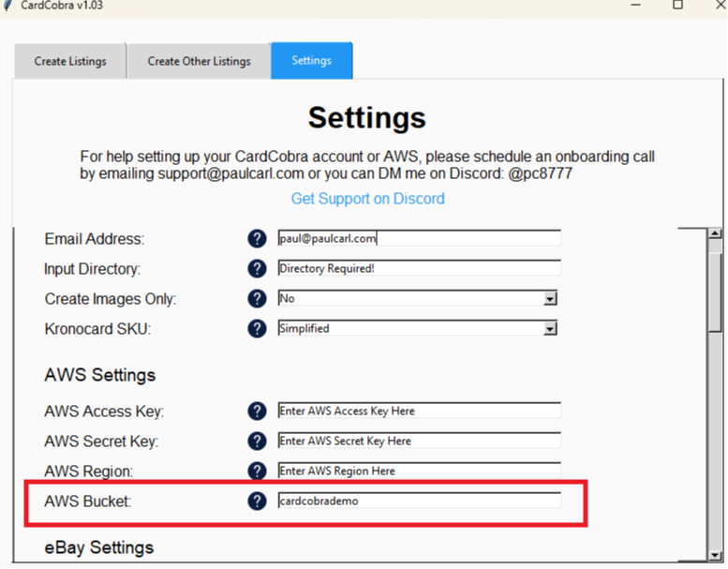Select the Settings tab
The width and height of the screenshot is (728, 569).
(x=312, y=60)
